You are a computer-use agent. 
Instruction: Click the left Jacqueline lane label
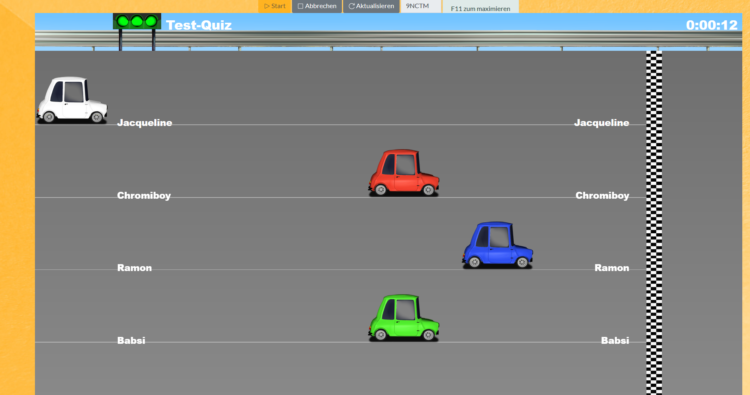tap(144, 123)
